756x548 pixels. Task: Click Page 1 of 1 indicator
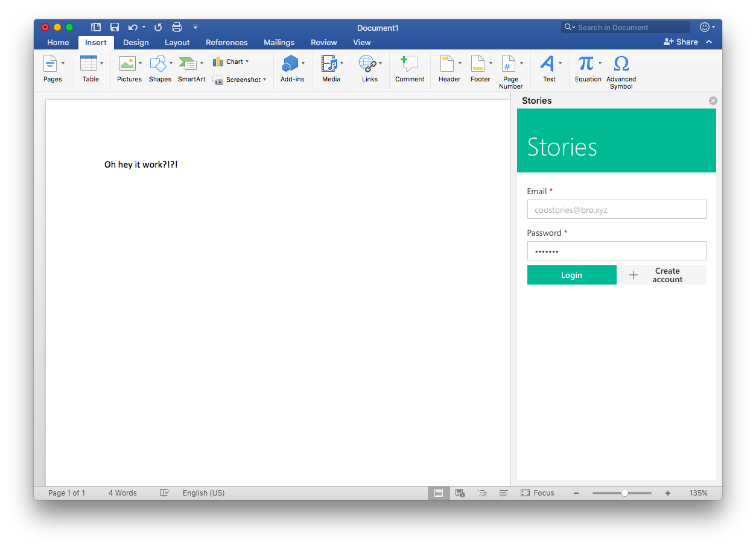click(x=66, y=493)
